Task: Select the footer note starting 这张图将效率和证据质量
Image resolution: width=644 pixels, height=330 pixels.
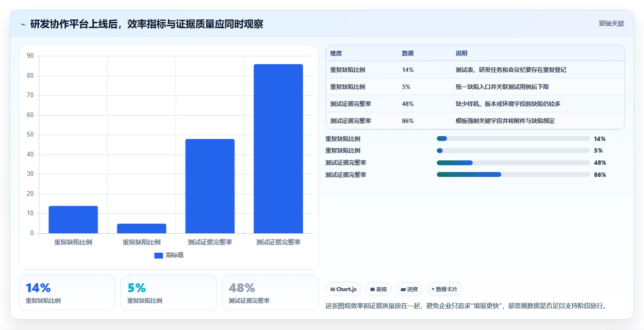Action: pyautogui.click(x=466, y=306)
